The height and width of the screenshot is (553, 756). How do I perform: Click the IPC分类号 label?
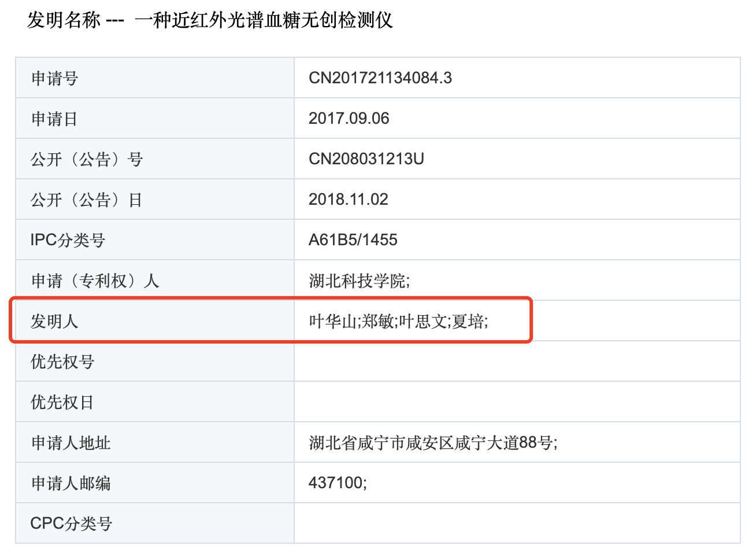click(68, 240)
